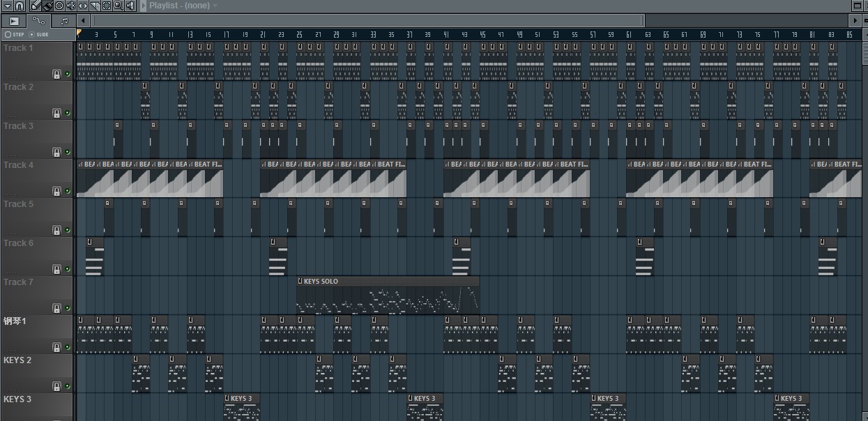Select the Slice tool
The width and height of the screenshot is (868, 421).
point(95,6)
